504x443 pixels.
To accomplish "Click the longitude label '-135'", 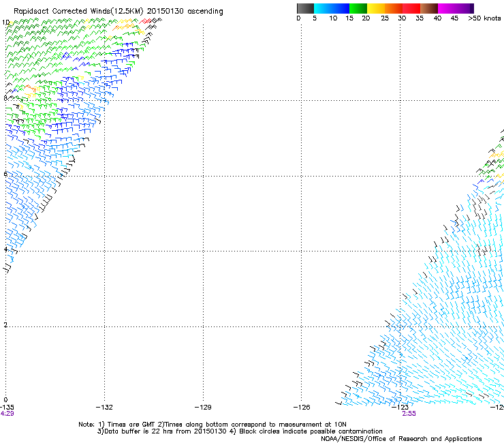I will [7, 408].
